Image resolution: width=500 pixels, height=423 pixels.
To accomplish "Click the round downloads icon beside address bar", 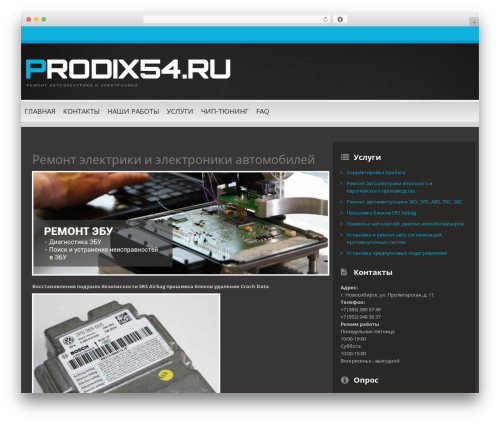I will pos(340,20).
